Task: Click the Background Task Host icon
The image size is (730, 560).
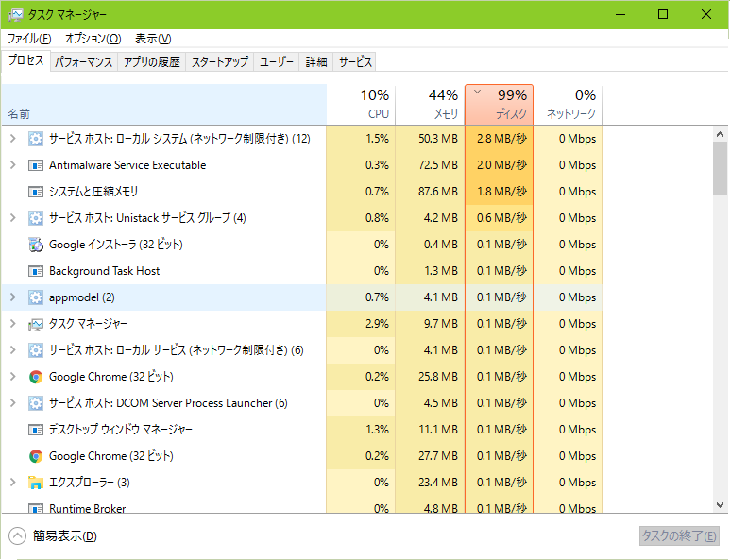Action: point(36,271)
